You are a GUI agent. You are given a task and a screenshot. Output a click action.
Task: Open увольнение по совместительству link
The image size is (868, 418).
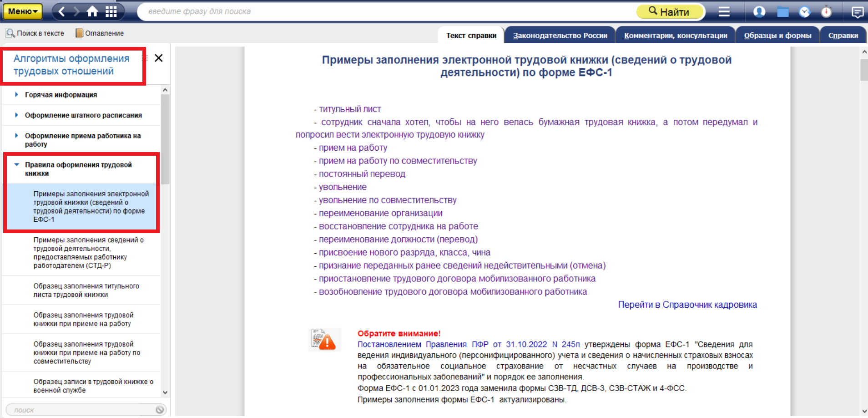pos(388,200)
